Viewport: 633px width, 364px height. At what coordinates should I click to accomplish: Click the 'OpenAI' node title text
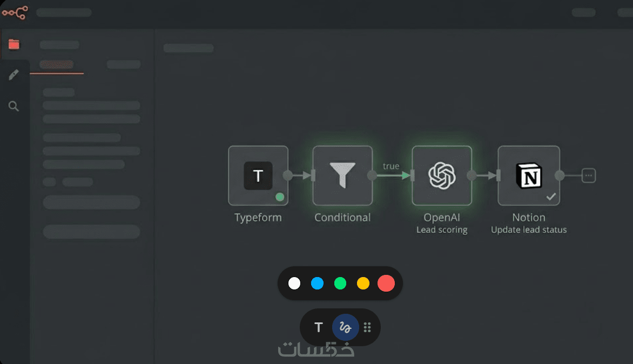pyautogui.click(x=442, y=218)
